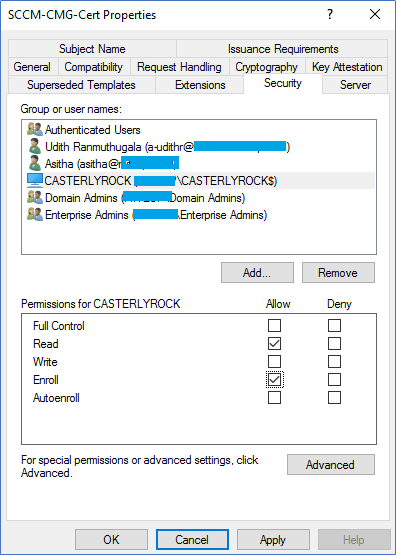Select the Domain Admins group icon
This screenshot has width=396, height=555.
tap(35, 198)
